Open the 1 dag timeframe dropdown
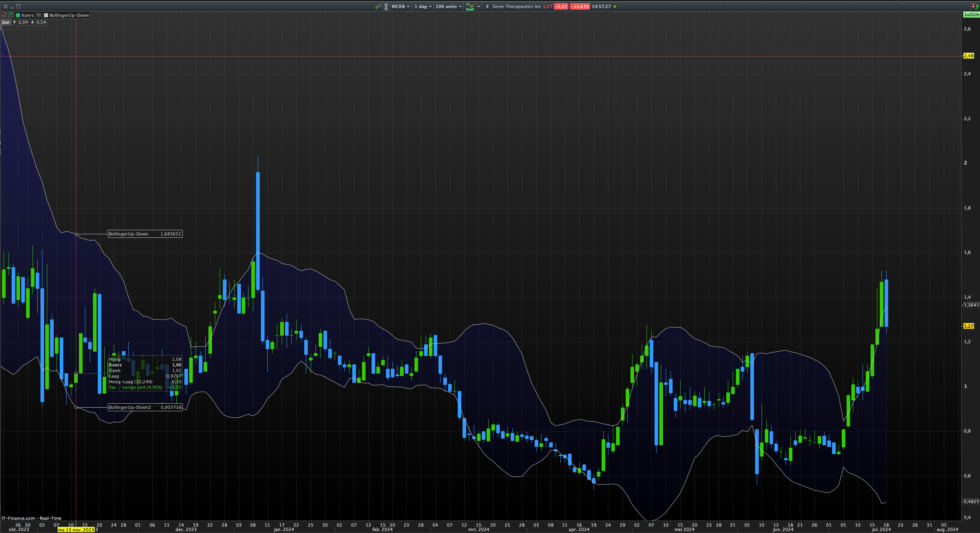Image resolution: width=980 pixels, height=533 pixels. pyautogui.click(x=423, y=6)
